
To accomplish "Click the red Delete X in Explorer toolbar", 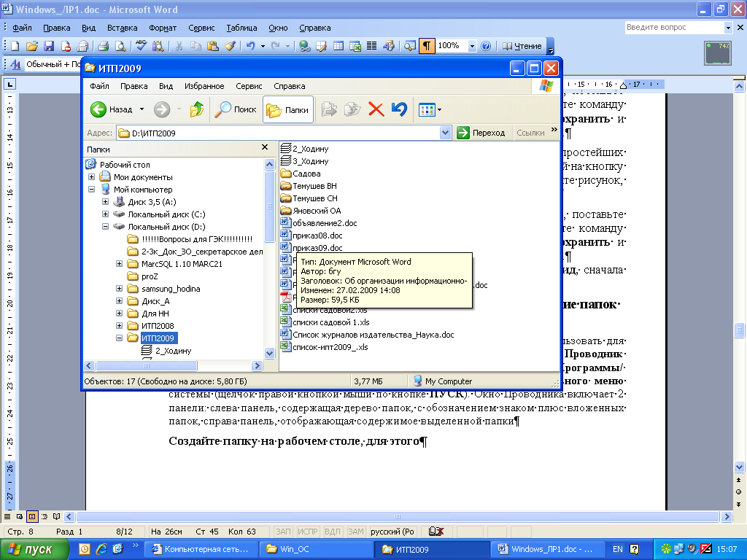I will click(x=376, y=109).
